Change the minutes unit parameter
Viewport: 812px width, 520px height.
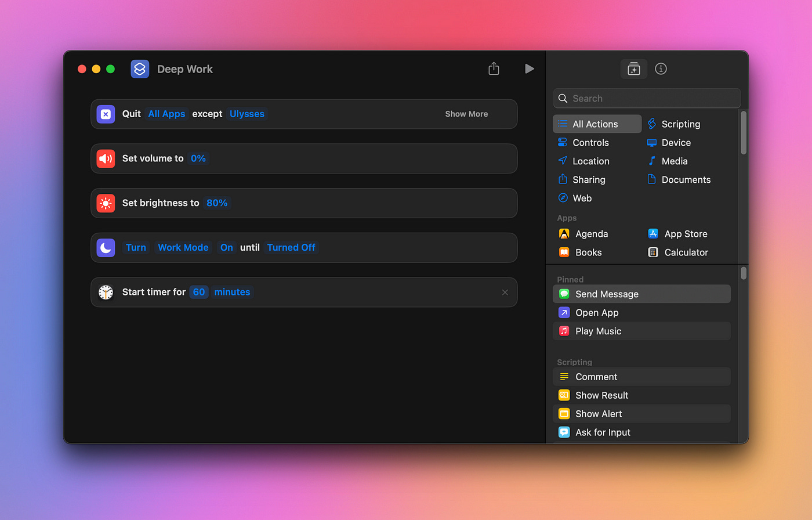pos(232,292)
